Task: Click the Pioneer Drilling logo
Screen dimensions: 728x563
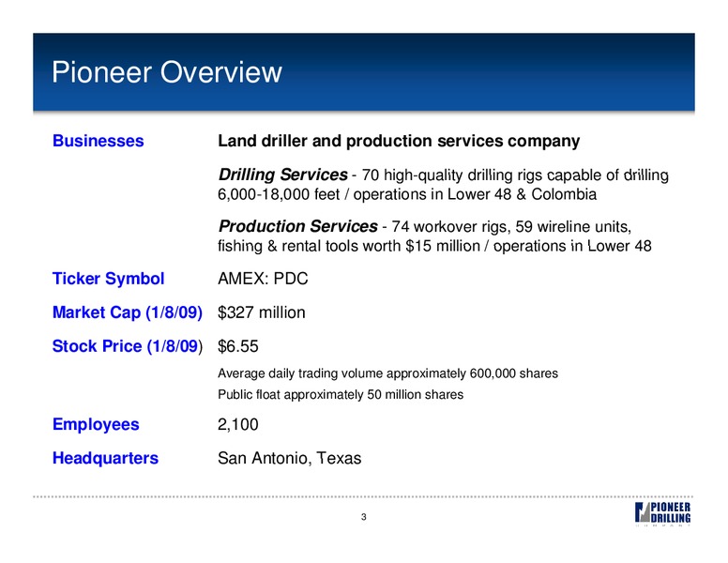Action: (662, 513)
